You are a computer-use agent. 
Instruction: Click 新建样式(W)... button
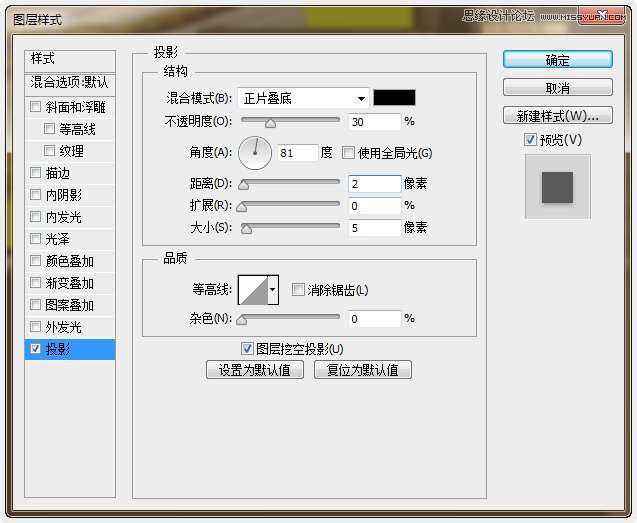557,116
